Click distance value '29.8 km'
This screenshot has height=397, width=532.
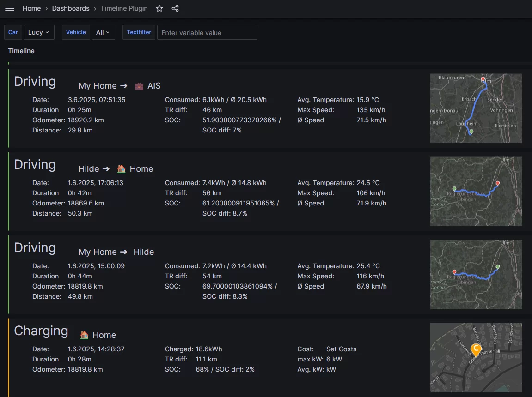tap(80, 130)
